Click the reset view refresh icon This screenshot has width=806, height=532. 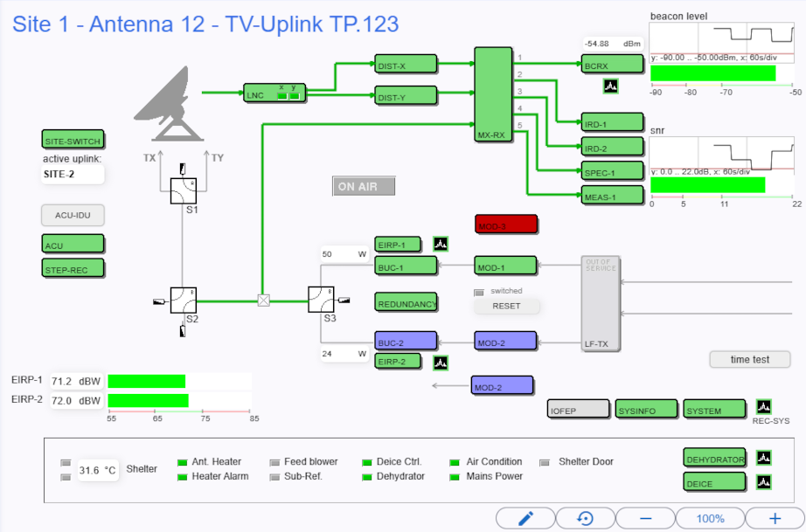click(x=586, y=518)
